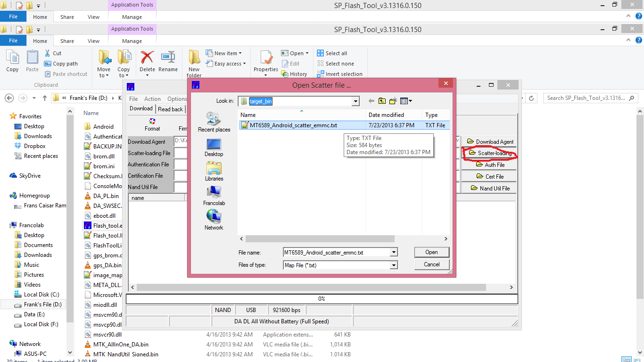
Task: Click the red X Delete icon
Action: pyautogui.click(x=147, y=58)
